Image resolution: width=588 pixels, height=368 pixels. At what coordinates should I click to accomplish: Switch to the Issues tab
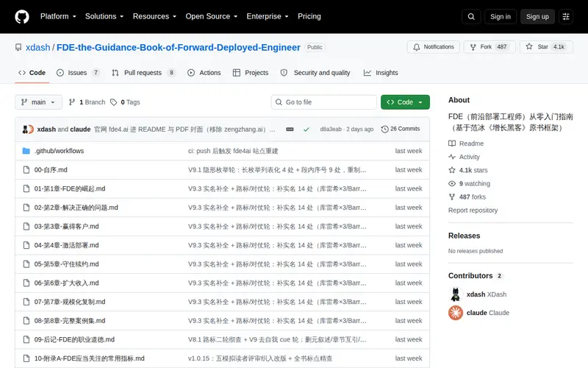point(79,73)
